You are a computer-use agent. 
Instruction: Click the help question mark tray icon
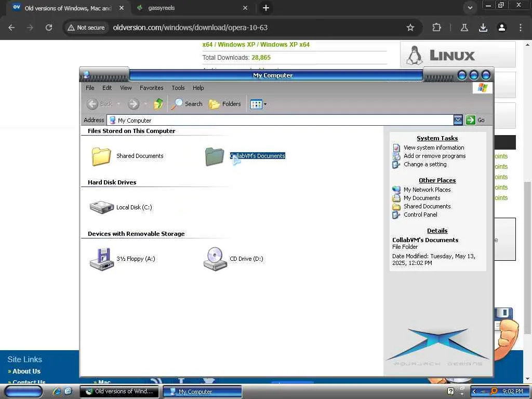coord(450,391)
